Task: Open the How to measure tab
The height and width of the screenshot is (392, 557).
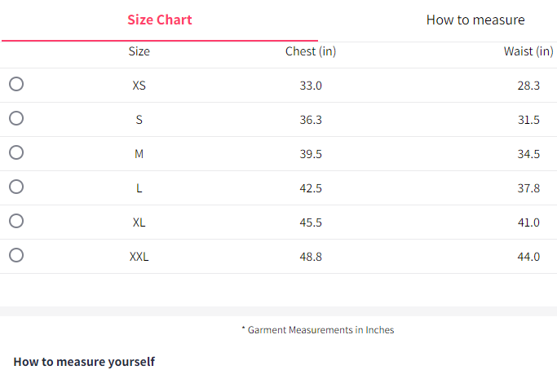Action: coord(475,20)
